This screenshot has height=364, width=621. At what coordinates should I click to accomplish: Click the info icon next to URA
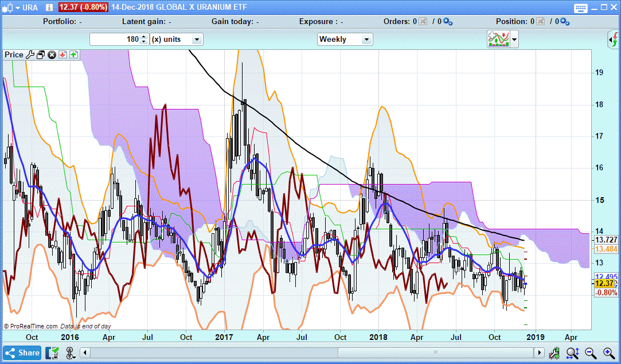49,7
